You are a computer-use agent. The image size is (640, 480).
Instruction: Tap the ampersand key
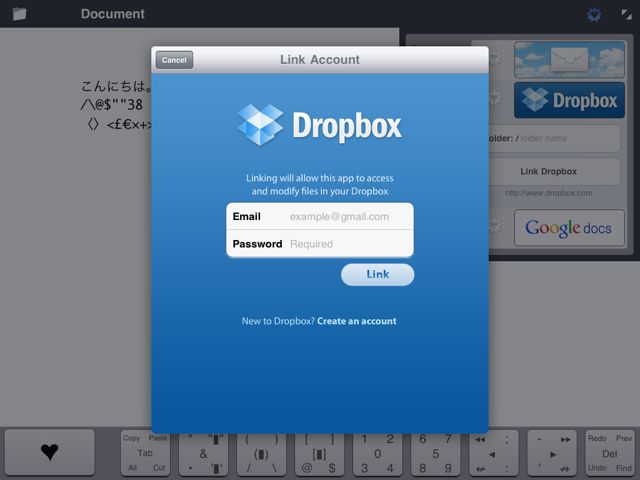coord(203,453)
